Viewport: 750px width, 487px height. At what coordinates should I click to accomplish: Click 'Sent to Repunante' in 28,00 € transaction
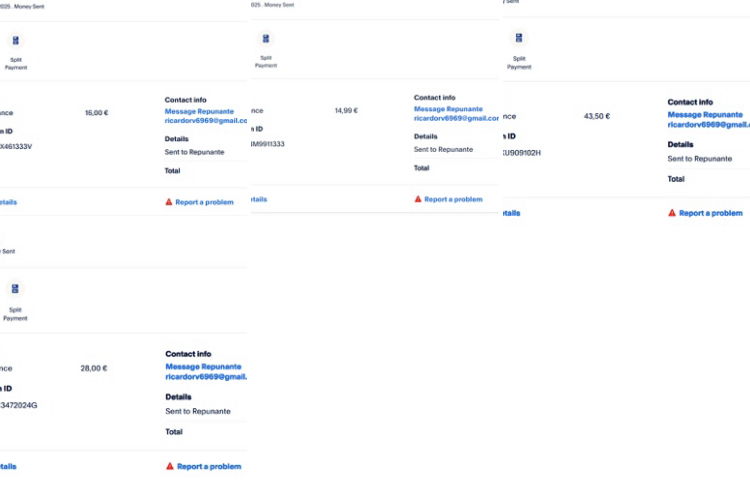point(198,411)
